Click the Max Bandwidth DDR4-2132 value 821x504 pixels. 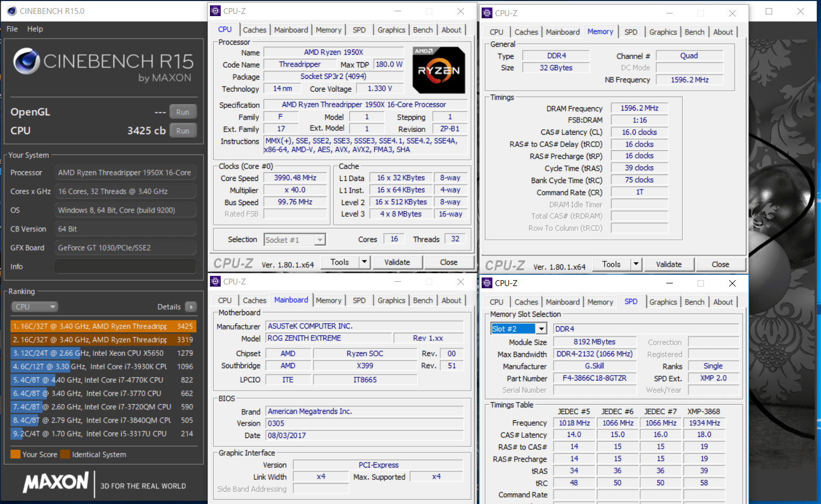click(594, 354)
